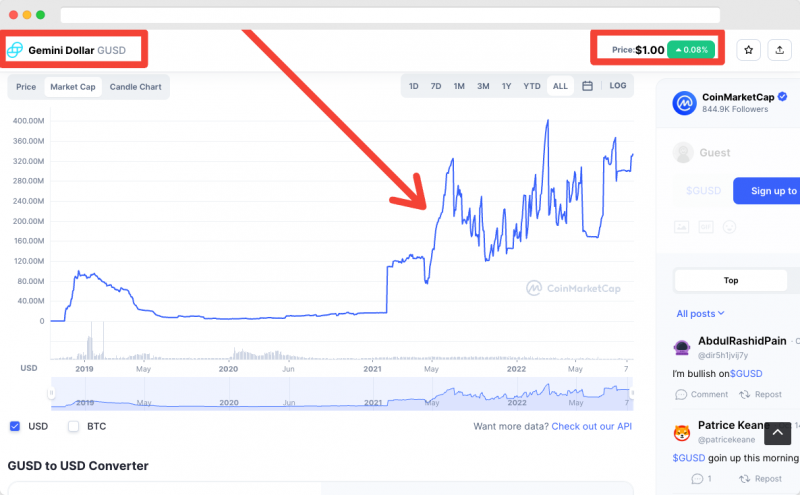Toggle the USD checkbox
This screenshot has width=800, height=495.
click(15, 426)
